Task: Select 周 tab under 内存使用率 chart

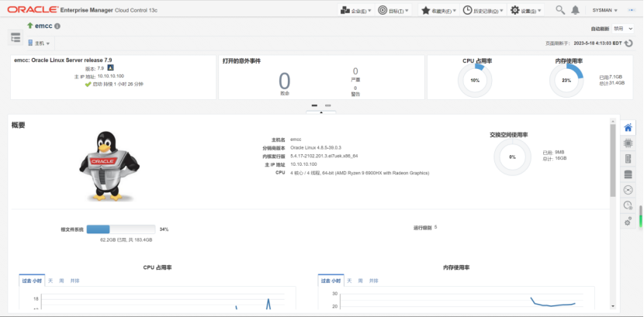Action: coord(361,281)
